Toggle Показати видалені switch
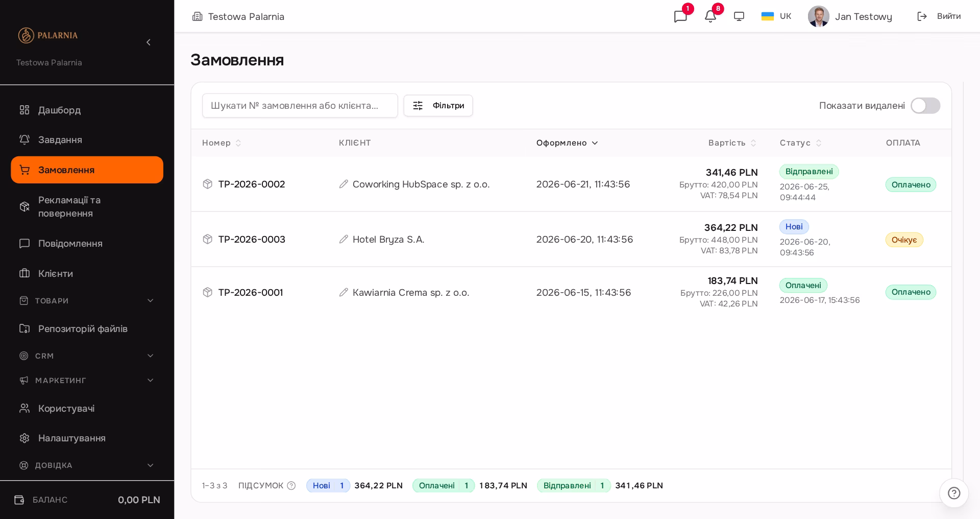The image size is (980, 519). (925, 106)
